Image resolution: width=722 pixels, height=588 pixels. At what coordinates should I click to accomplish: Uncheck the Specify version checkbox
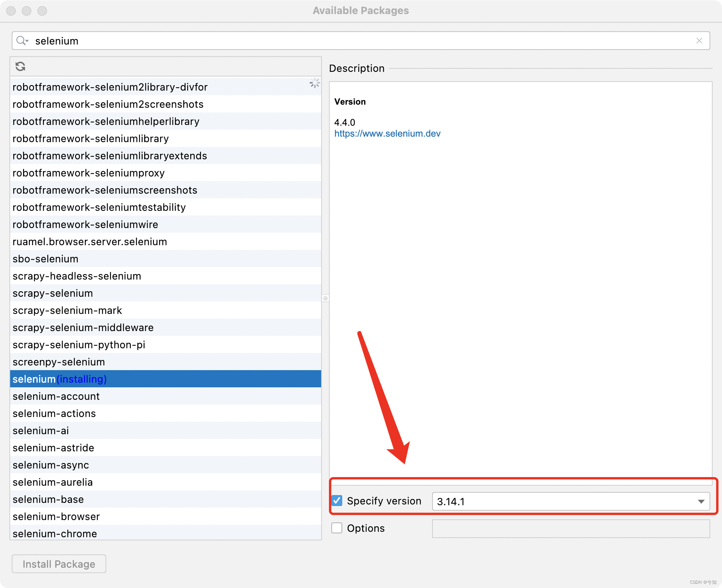(x=337, y=501)
